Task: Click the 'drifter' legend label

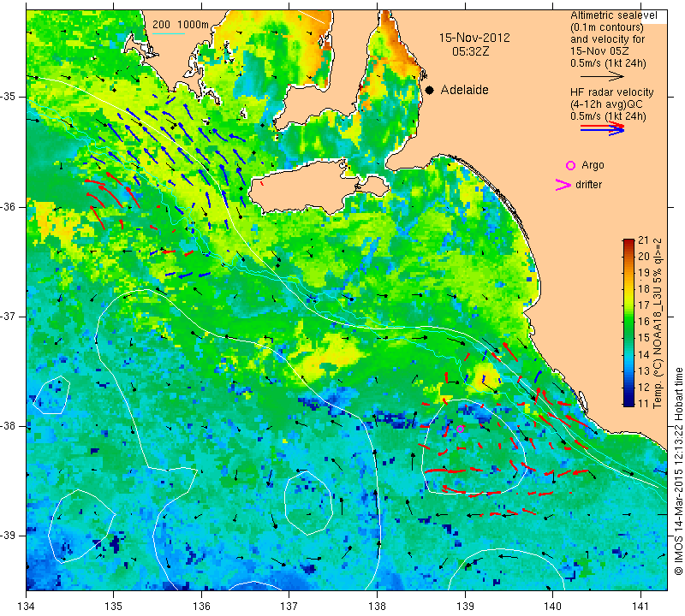Action: tap(588, 185)
